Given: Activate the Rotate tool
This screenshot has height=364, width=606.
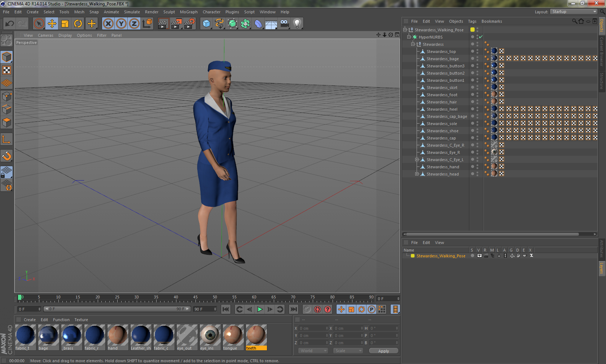Looking at the screenshot, I should [x=78, y=24].
